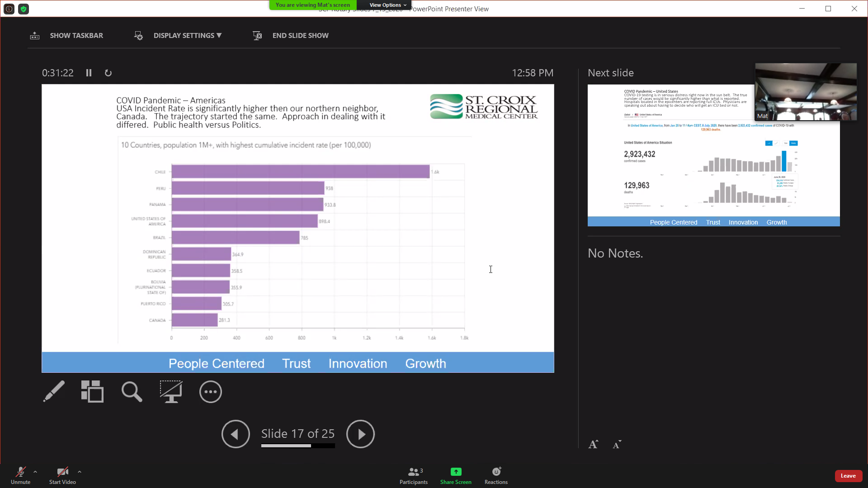This screenshot has width=868, height=488.
Task: Select the pen and laser pointer tool
Action: pyautogui.click(x=54, y=391)
